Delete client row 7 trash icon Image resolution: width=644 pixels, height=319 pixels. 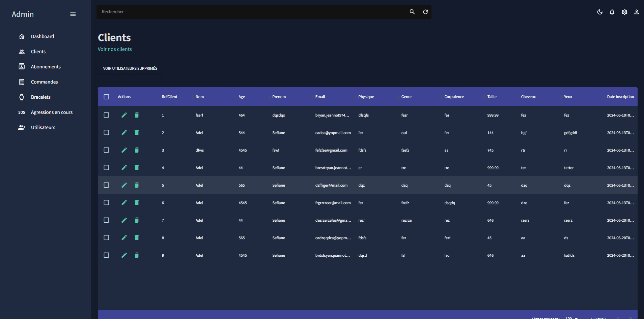pos(137,220)
